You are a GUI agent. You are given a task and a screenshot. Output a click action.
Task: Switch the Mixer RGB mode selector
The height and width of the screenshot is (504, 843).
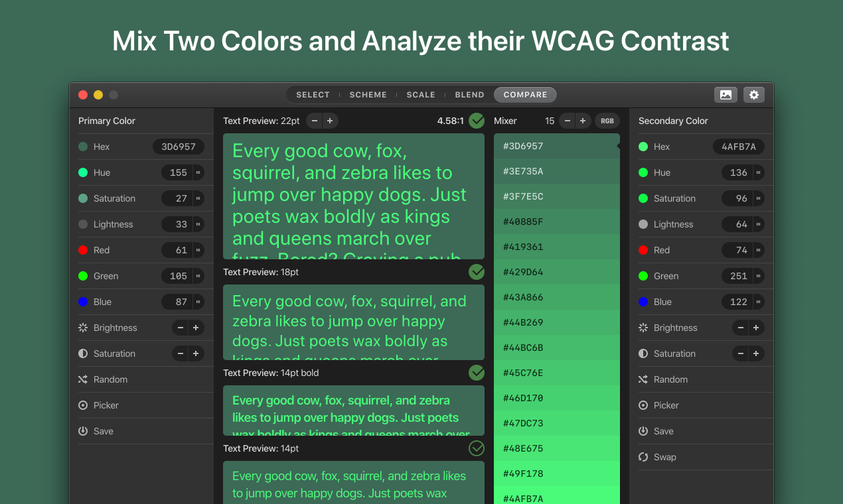(607, 121)
